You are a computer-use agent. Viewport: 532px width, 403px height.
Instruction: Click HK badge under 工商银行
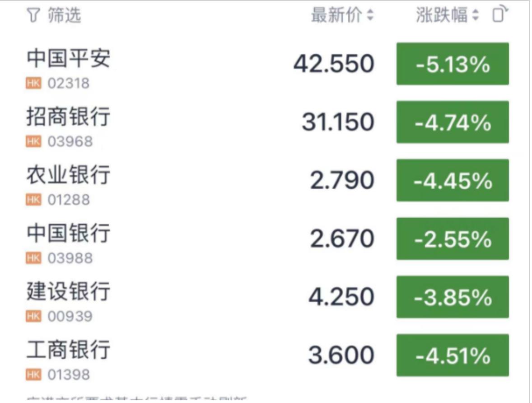(x=33, y=375)
